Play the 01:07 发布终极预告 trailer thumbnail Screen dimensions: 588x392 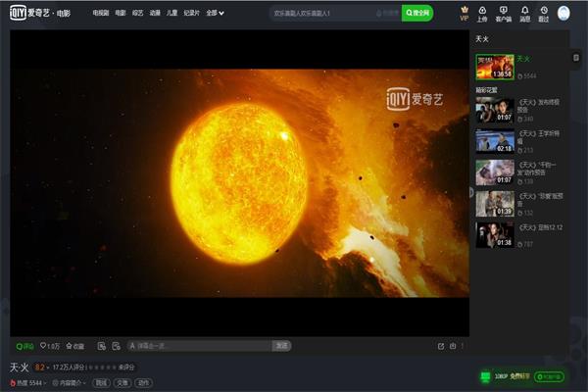pos(495,111)
